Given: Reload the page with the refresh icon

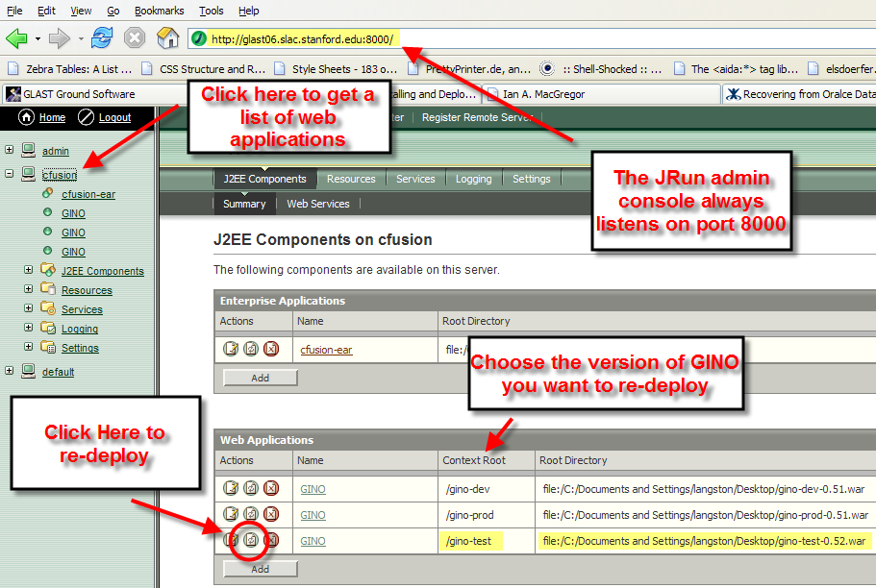Looking at the screenshot, I should (102, 38).
